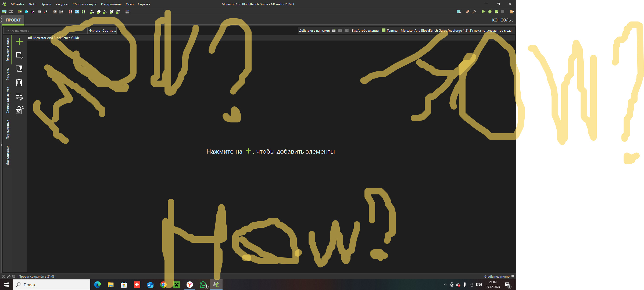Open the Инструменты menu
This screenshot has width=644, height=290.
[111, 4]
